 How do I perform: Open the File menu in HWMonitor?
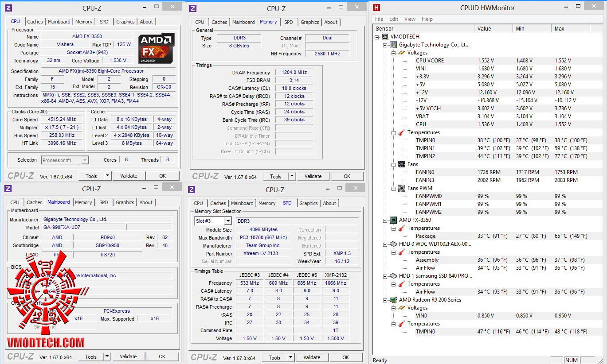(x=379, y=19)
